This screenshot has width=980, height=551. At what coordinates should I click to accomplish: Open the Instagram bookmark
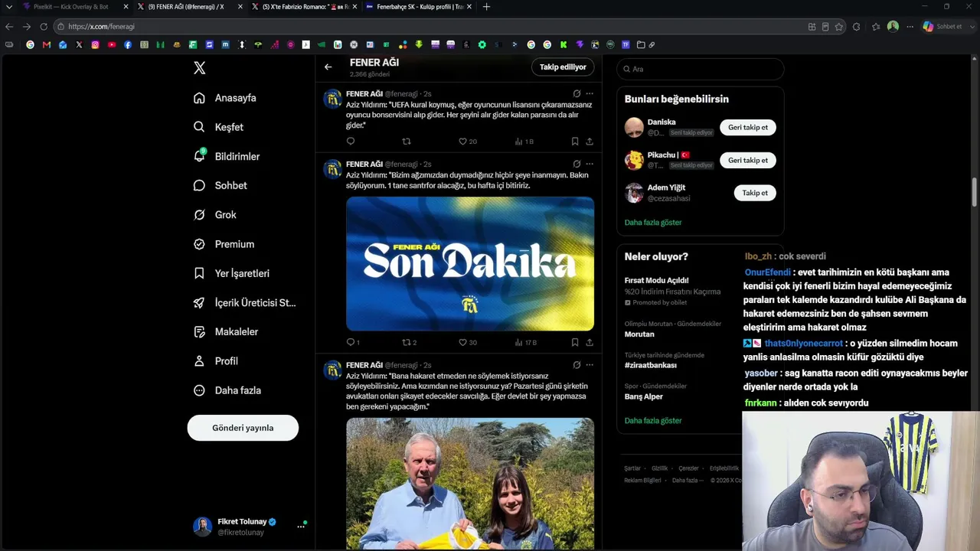[x=95, y=44]
